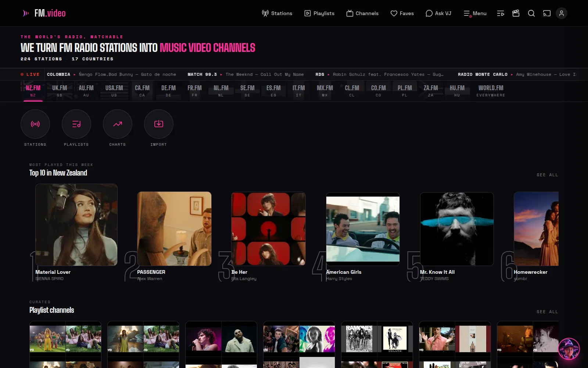
Task: Click the Playlist channels heading
Action: (51, 310)
